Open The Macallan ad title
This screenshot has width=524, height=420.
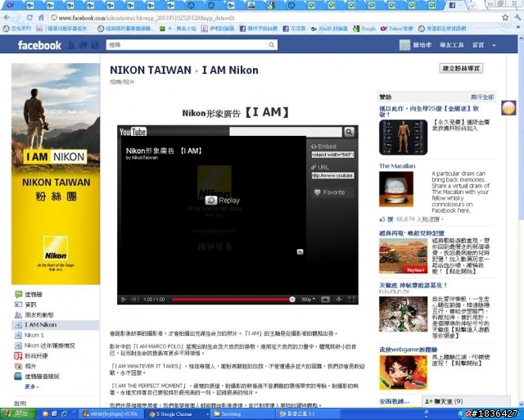click(397, 166)
